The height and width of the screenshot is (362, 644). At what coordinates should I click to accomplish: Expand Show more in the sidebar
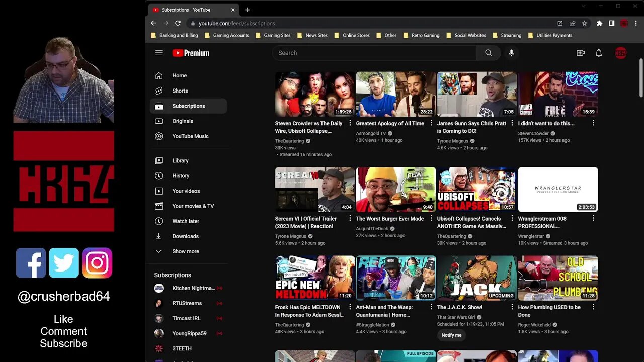pos(188,251)
